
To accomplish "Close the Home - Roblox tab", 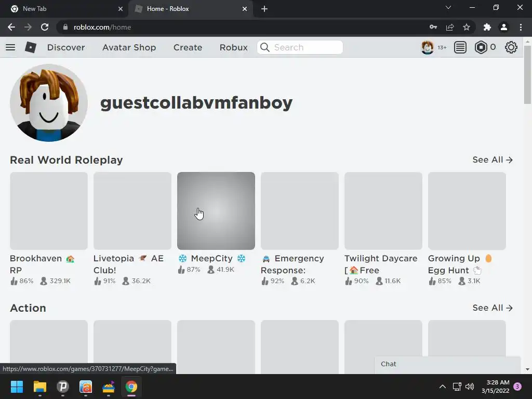I will [245, 9].
